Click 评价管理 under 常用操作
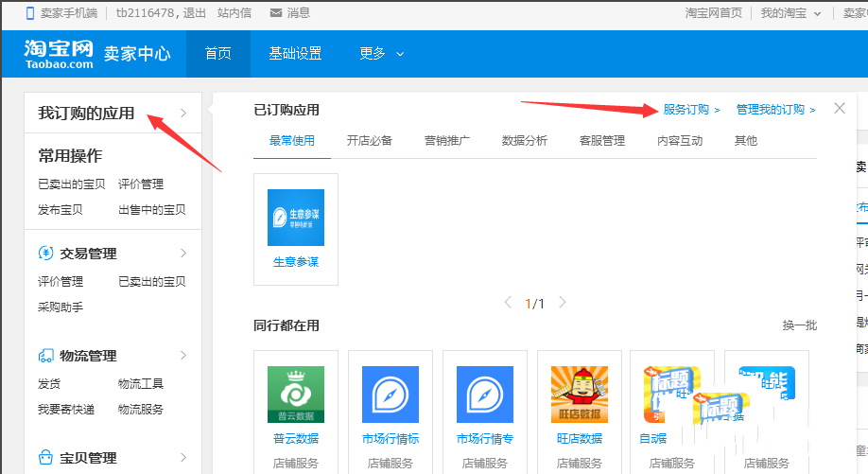 141,184
